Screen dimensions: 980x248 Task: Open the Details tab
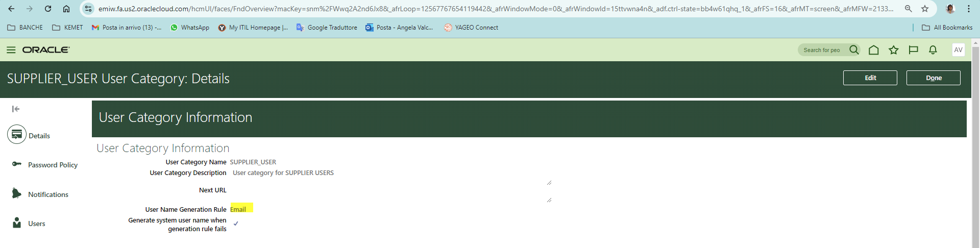pyautogui.click(x=39, y=136)
